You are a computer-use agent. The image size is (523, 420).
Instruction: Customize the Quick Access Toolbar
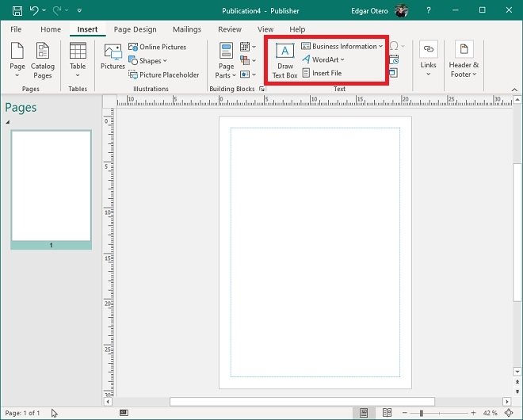pyautogui.click(x=79, y=10)
